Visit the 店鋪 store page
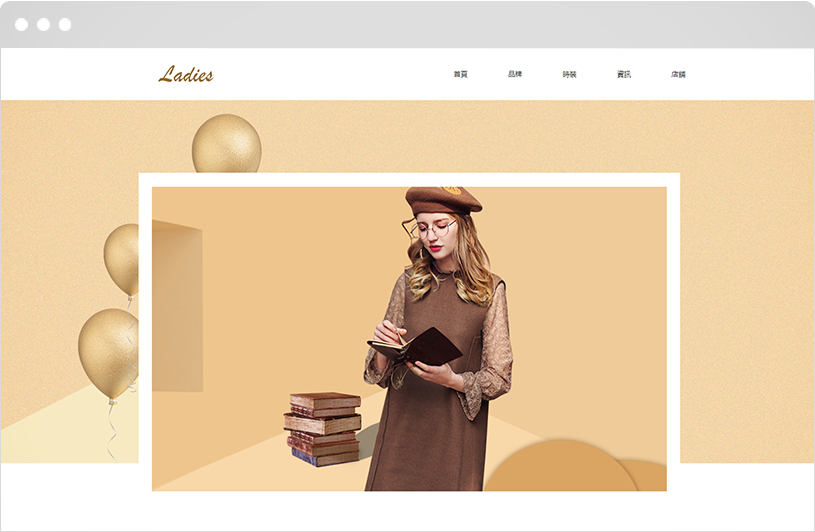815x532 pixels. (678, 74)
